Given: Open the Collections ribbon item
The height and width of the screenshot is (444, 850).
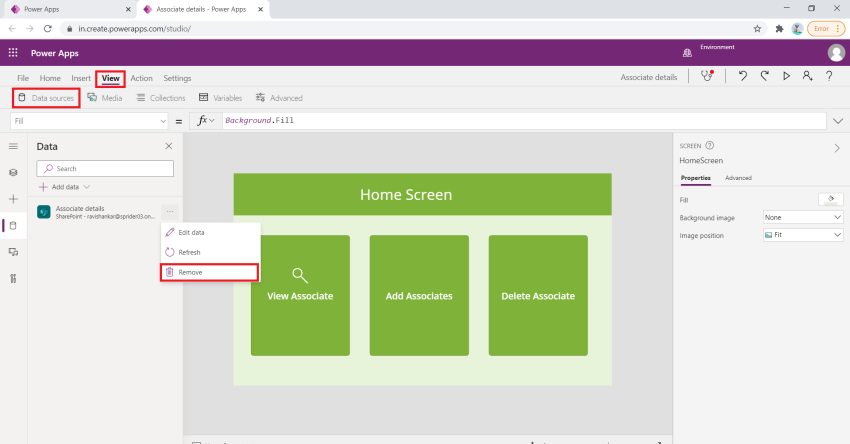Looking at the screenshot, I should [161, 98].
